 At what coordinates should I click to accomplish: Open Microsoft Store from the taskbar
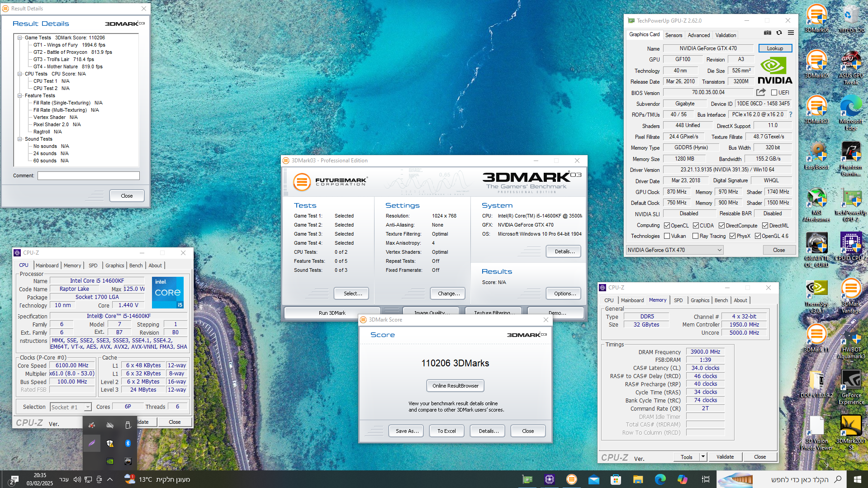pyautogui.click(x=616, y=479)
